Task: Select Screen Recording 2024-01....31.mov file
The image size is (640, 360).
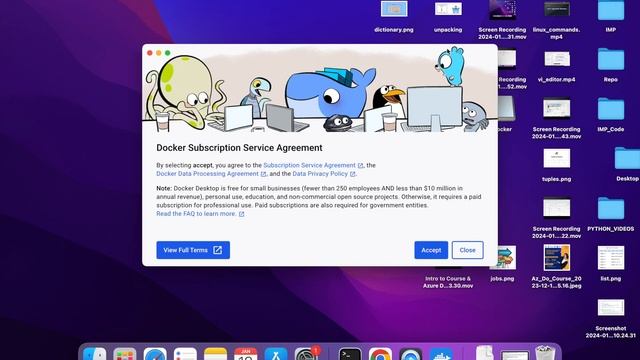Action: [502, 19]
